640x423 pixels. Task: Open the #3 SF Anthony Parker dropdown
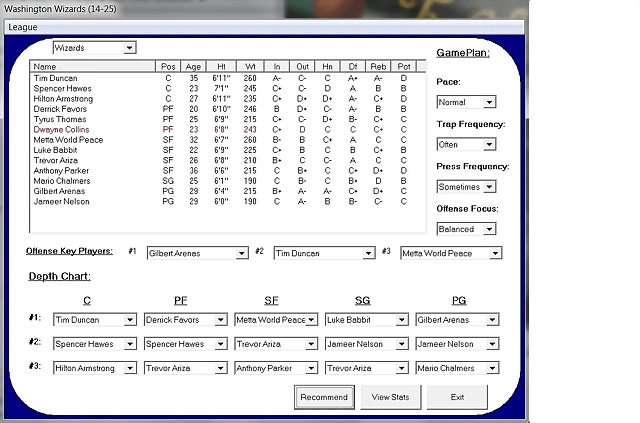pos(276,368)
